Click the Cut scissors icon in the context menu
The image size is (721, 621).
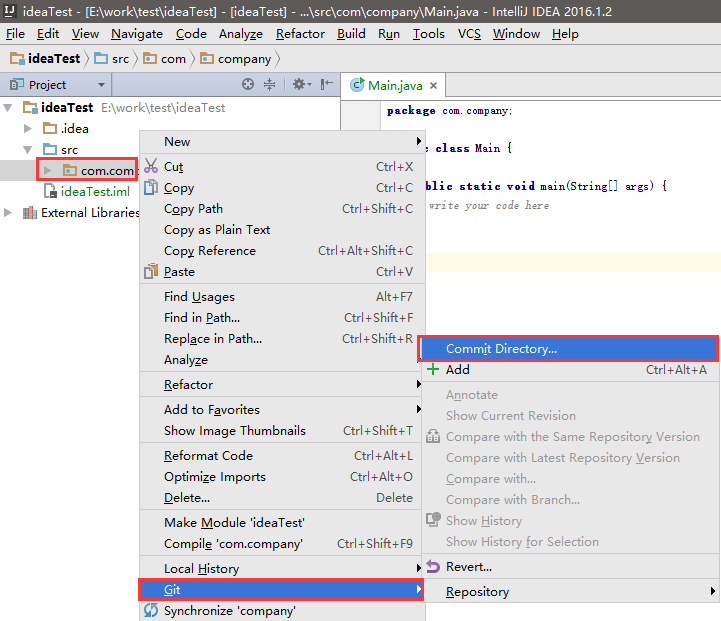point(151,167)
